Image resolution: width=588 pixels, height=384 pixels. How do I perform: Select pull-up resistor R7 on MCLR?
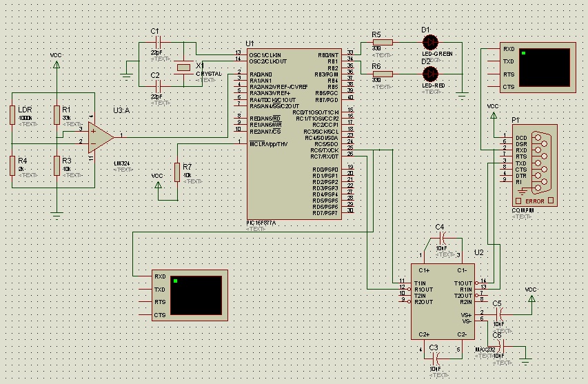pos(178,172)
